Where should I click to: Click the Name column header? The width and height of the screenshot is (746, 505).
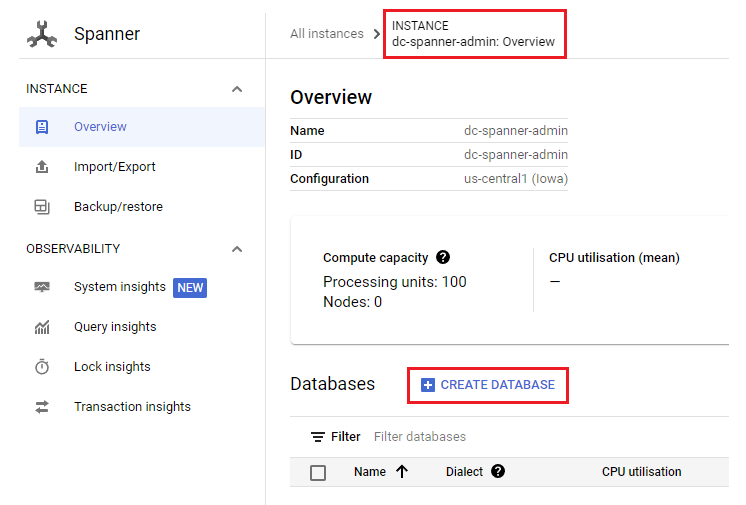[370, 472]
